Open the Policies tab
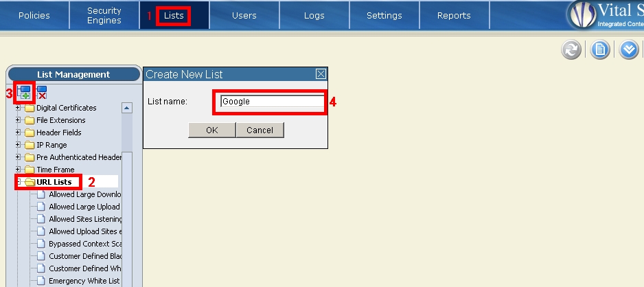This screenshot has height=287, width=644. [34, 15]
